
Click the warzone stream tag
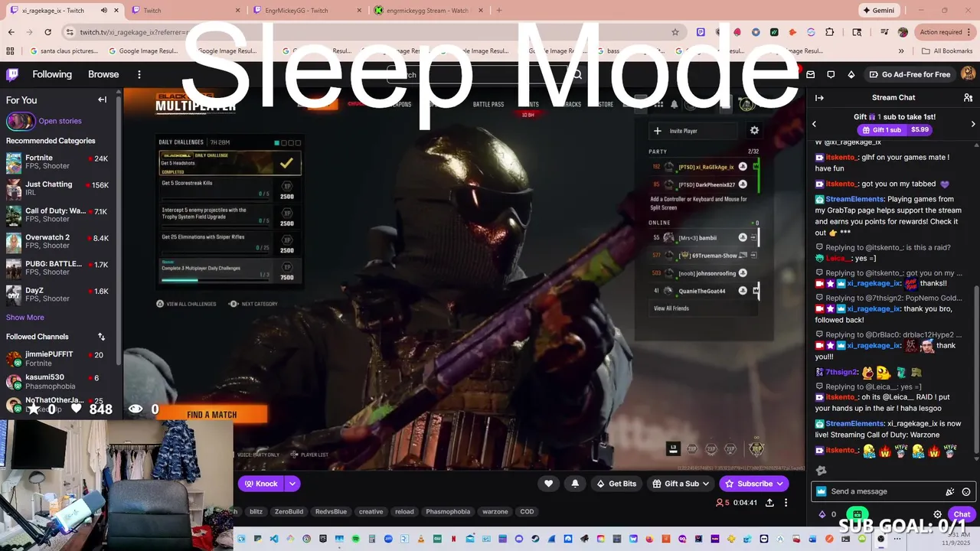[495, 511]
